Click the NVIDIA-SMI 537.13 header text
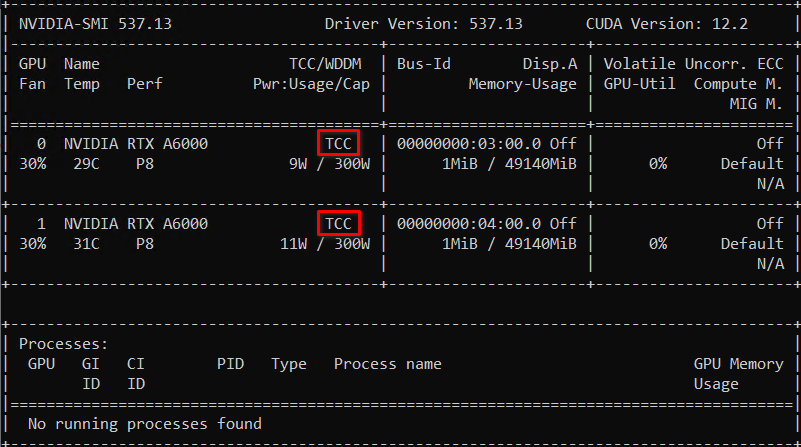Viewport: 801px width, 447px height. pyautogui.click(x=96, y=24)
